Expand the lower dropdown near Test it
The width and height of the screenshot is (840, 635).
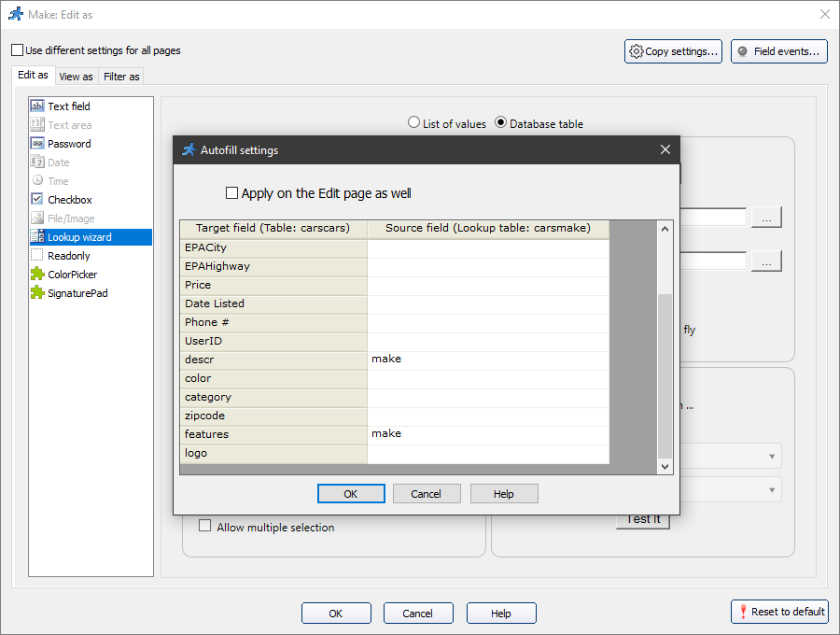point(774,488)
